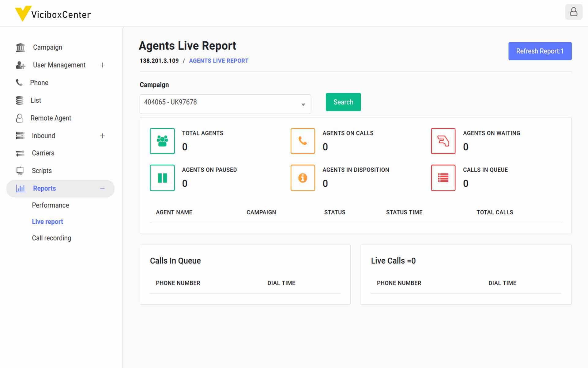Click the Agents on Paused pause icon
Screen dimensions: 588x368
pyautogui.click(x=162, y=178)
